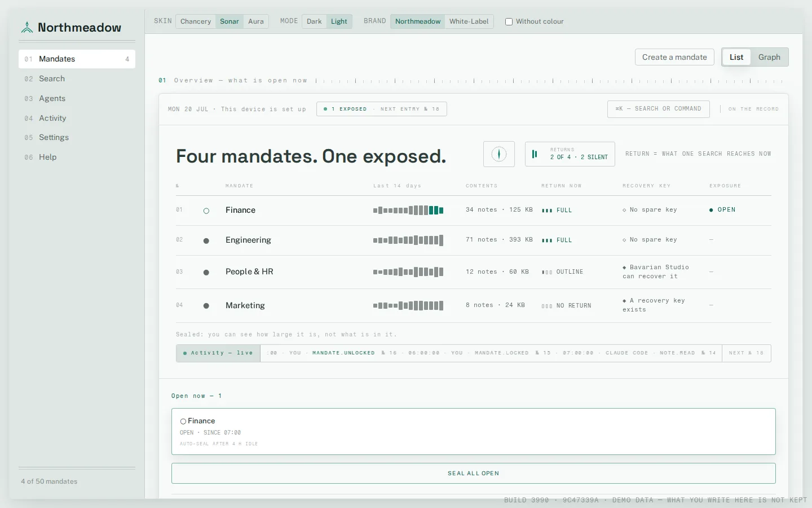The height and width of the screenshot is (508, 812).
Task: Click the MANDATE.UNLOCKED activity entry
Action: (x=343, y=353)
